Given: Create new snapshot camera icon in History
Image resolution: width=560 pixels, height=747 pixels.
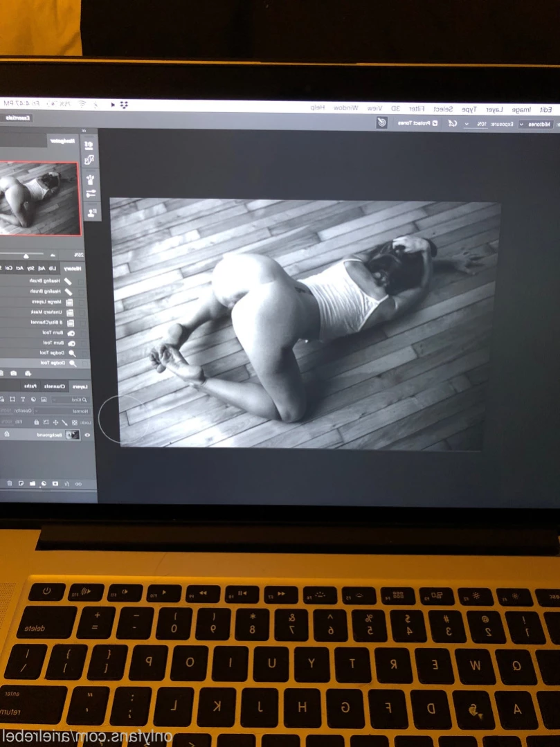Looking at the screenshot, I should pyautogui.click(x=14, y=373).
